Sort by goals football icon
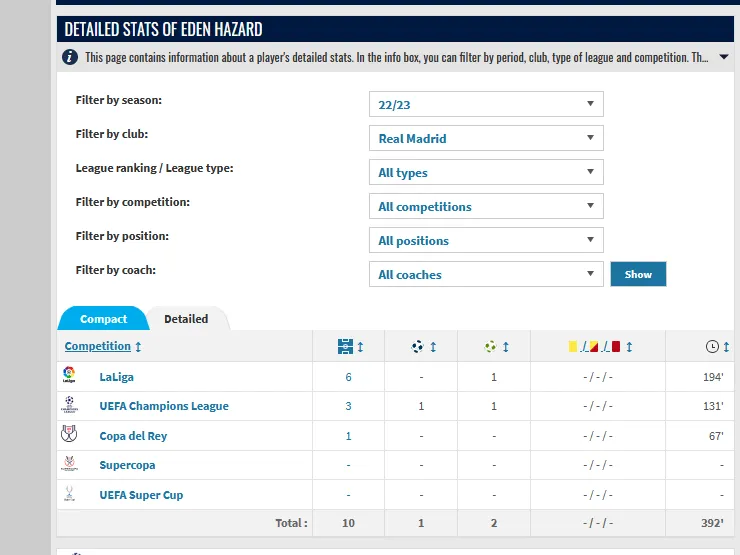The height and width of the screenshot is (555, 740). (x=418, y=347)
